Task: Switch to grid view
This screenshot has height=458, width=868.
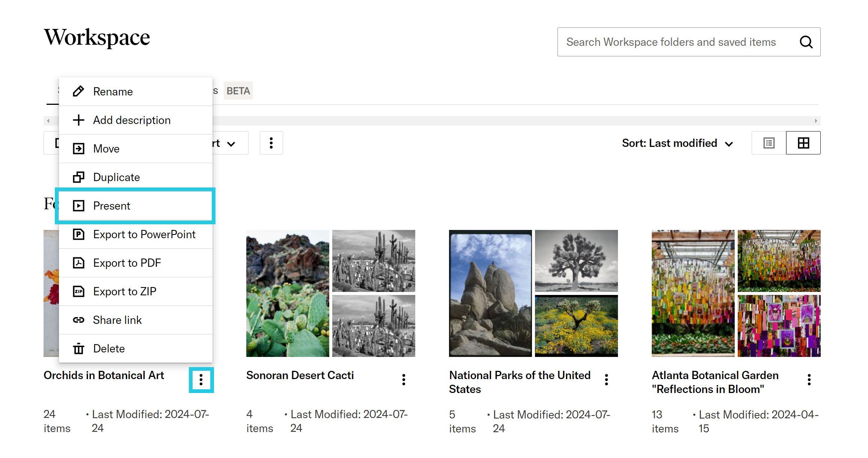Action: point(803,143)
